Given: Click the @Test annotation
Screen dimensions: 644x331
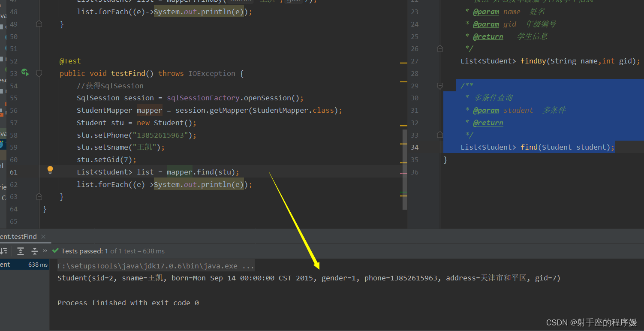Looking at the screenshot, I should pos(70,61).
